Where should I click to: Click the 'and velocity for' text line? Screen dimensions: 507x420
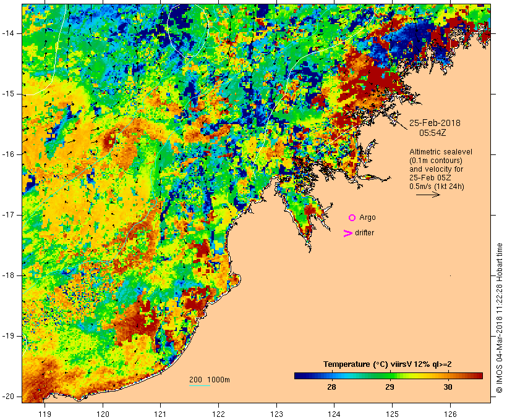436,169
